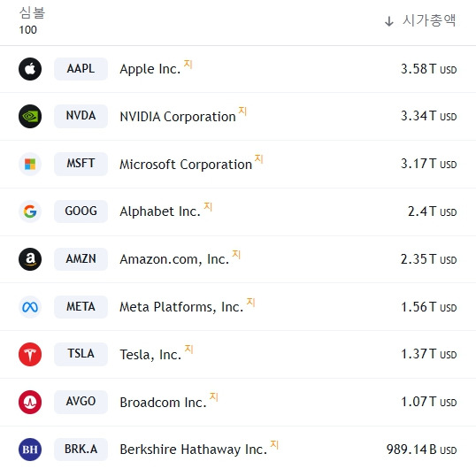Click the 심볼 column header

(x=32, y=12)
